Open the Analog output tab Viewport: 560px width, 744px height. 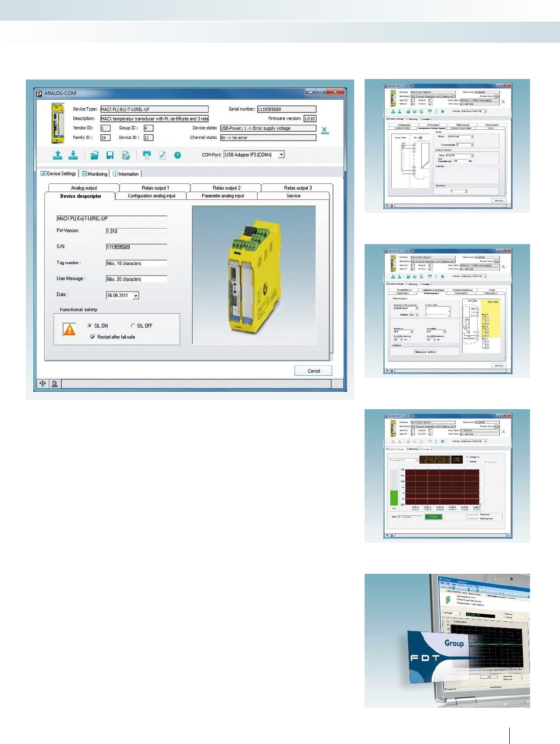point(84,188)
